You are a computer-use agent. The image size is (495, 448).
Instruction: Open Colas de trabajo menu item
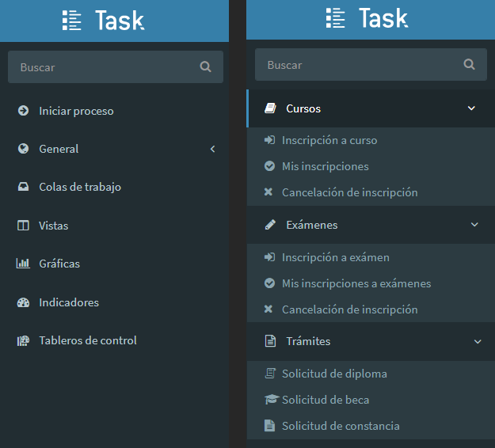coord(114,187)
